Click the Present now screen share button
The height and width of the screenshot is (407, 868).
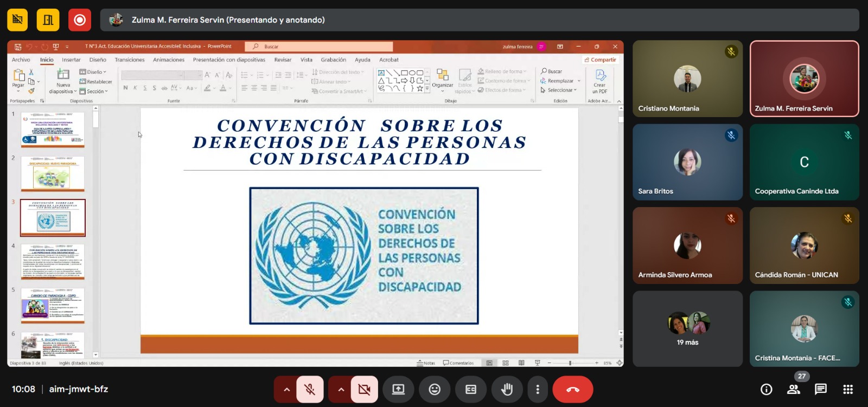[399, 389]
